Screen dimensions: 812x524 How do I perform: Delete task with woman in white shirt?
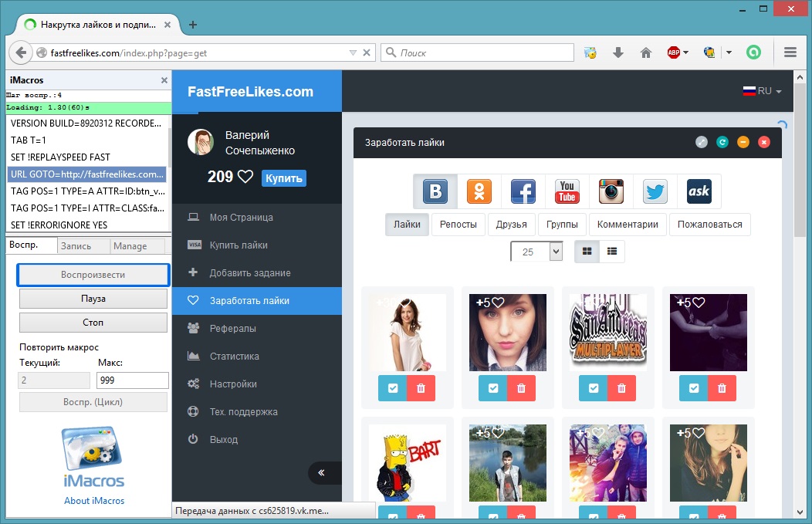pos(421,388)
